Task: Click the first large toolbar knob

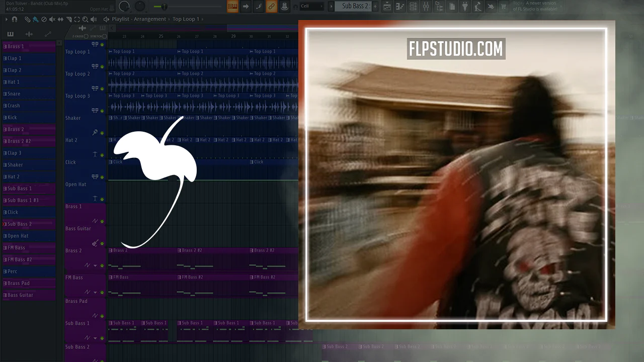Action: coord(124,7)
